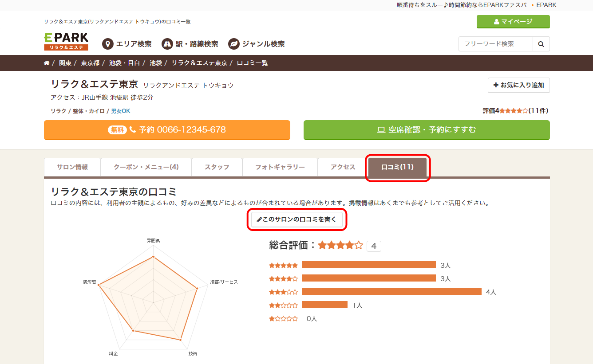Click このサロンの口コミを書く button
The image size is (593, 364).
297,219
